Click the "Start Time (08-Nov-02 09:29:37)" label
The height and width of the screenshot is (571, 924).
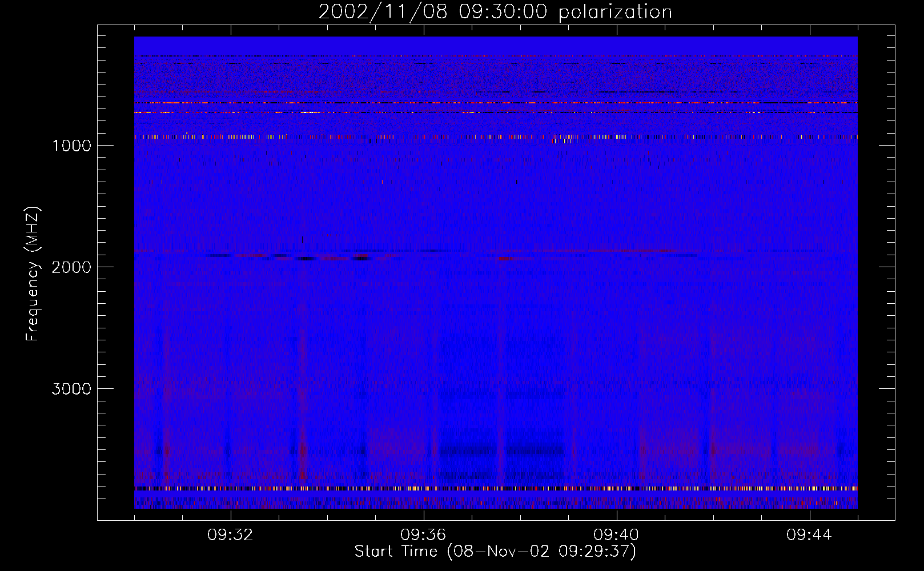coord(495,552)
